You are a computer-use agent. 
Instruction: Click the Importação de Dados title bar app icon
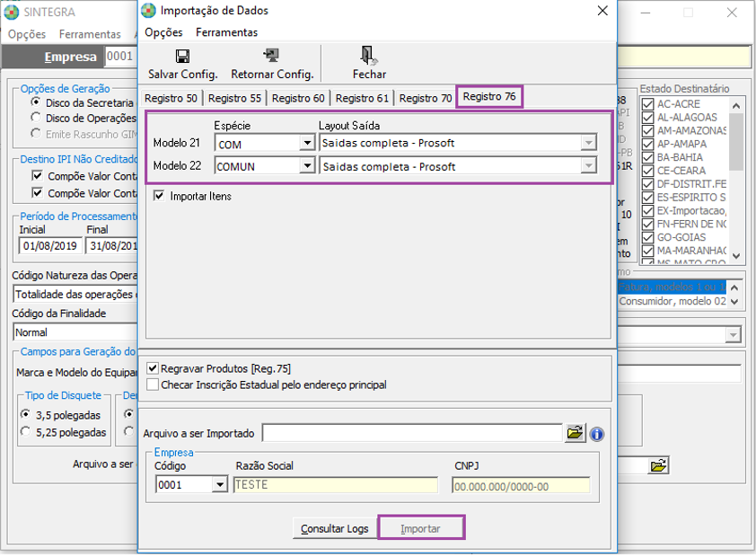[x=149, y=11]
